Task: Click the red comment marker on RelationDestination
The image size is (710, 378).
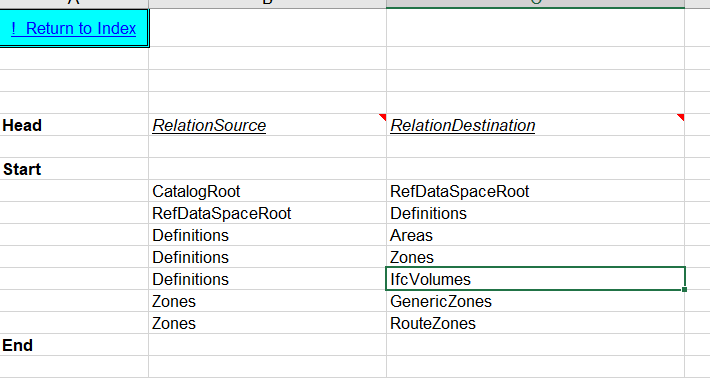Action: pos(681,117)
